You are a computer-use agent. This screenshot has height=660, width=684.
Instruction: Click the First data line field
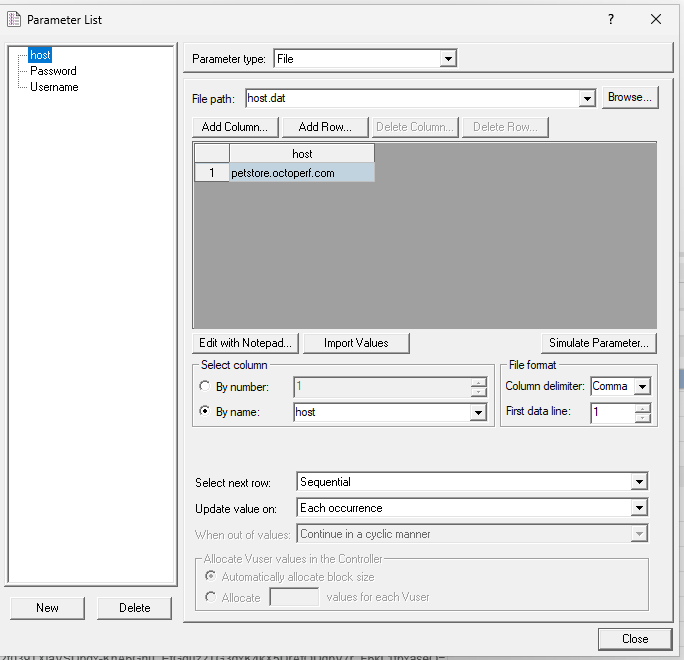[612, 412]
